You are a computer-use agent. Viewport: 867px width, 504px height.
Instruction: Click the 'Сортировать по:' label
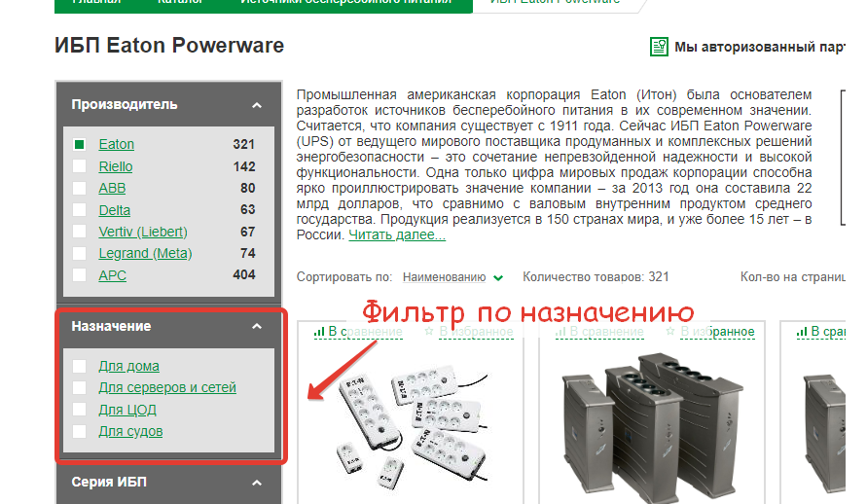pyautogui.click(x=343, y=277)
